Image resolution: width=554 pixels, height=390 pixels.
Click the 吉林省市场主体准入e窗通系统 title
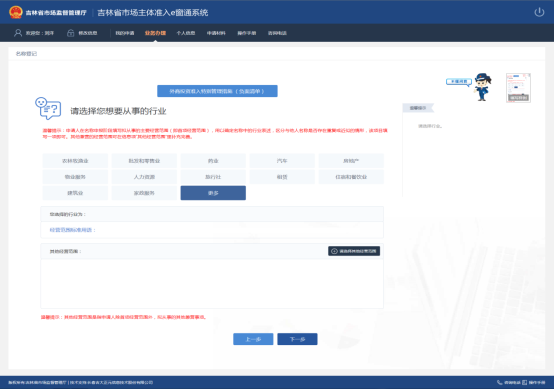click(153, 13)
